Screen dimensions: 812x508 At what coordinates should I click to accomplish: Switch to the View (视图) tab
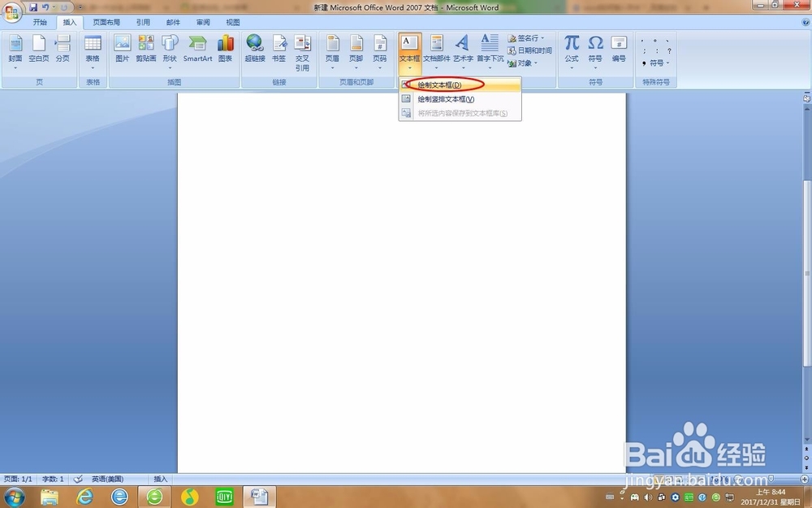(x=233, y=22)
